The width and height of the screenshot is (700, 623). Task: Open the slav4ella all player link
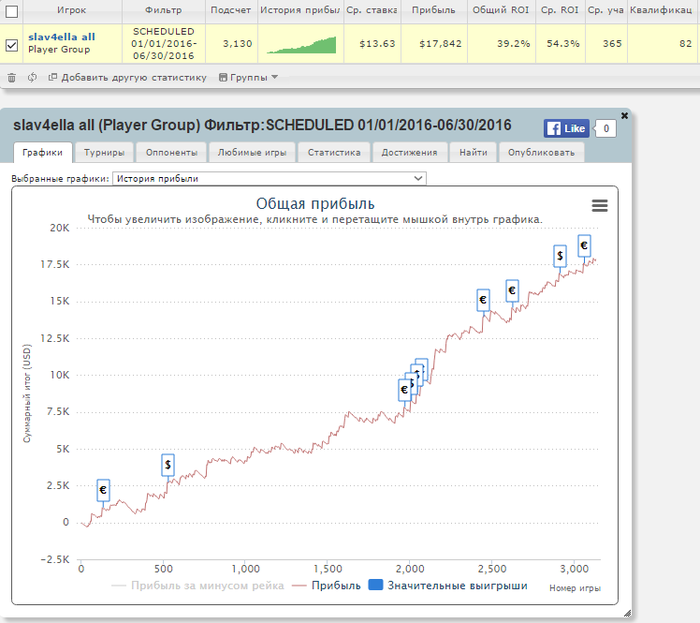[62, 37]
